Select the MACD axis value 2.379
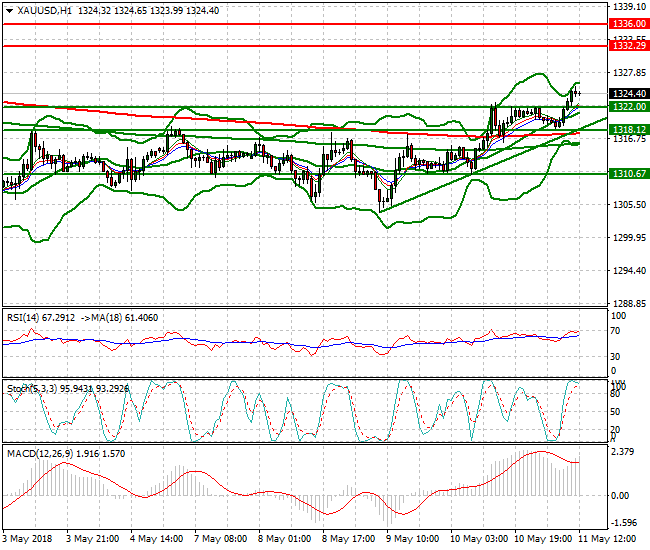Image resolution: width=650 pixels, height=550 pixels. [623, 451]
